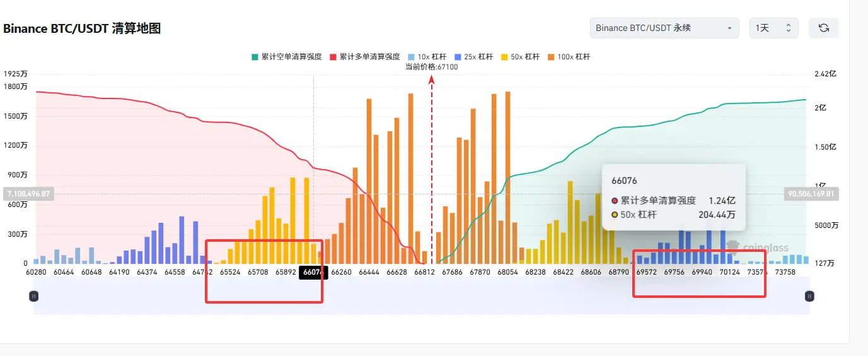Click the refresh icon button
868x356 pixels.
point(823,28)
